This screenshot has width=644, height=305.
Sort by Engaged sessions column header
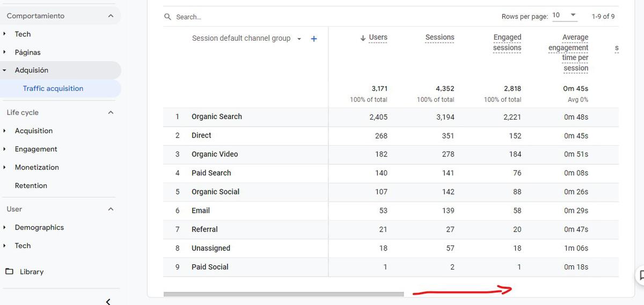tap(507, 42)
